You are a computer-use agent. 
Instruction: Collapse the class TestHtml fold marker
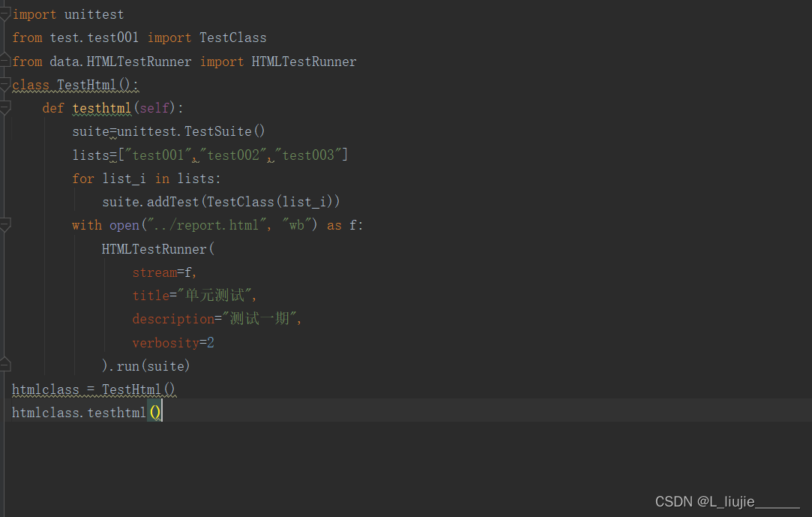pos(4,85)
